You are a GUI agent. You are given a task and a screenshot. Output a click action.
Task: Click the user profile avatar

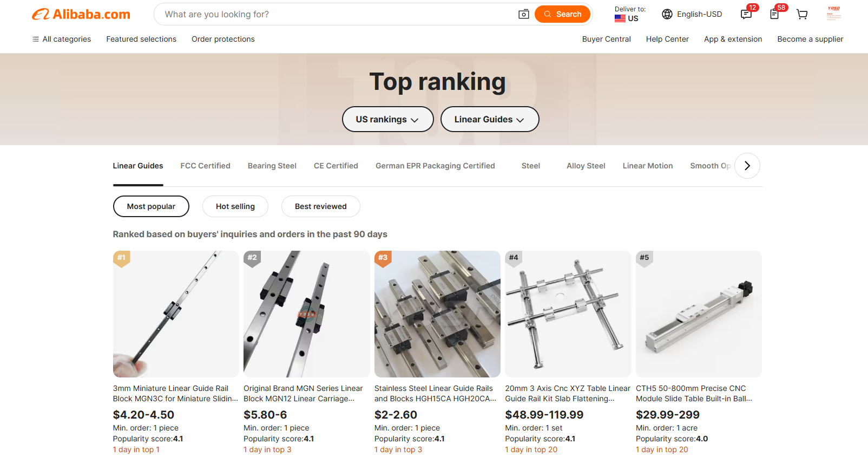833,14
